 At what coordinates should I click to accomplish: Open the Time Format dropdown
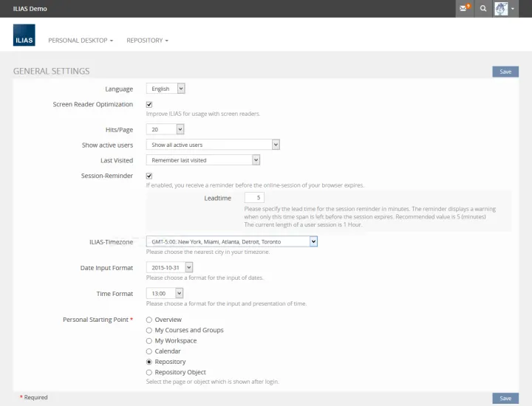(164, 294)
